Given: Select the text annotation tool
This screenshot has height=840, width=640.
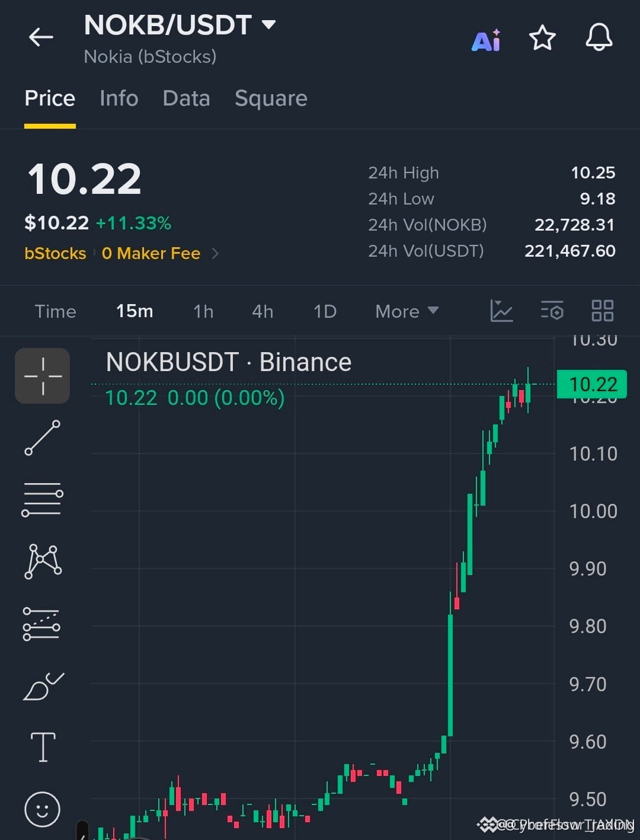Looking at the screenshot, I should [x=43, y=747].
